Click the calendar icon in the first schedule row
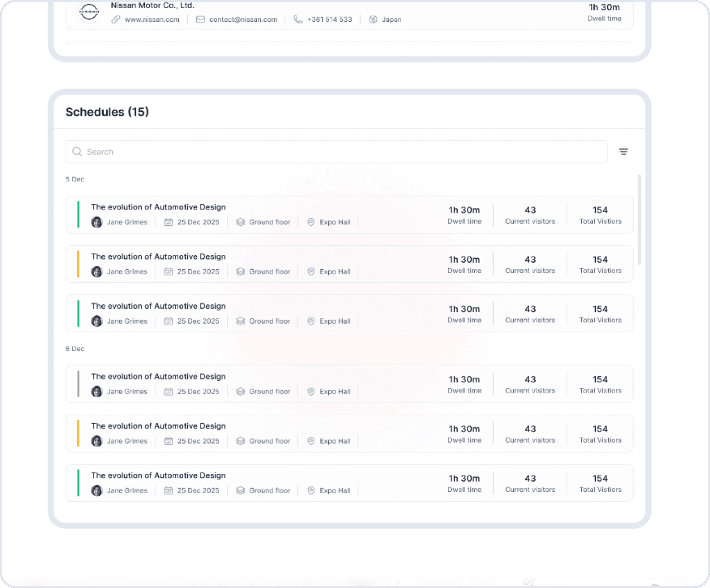This screenshot has width=710, height=588. tap(168, 222)
